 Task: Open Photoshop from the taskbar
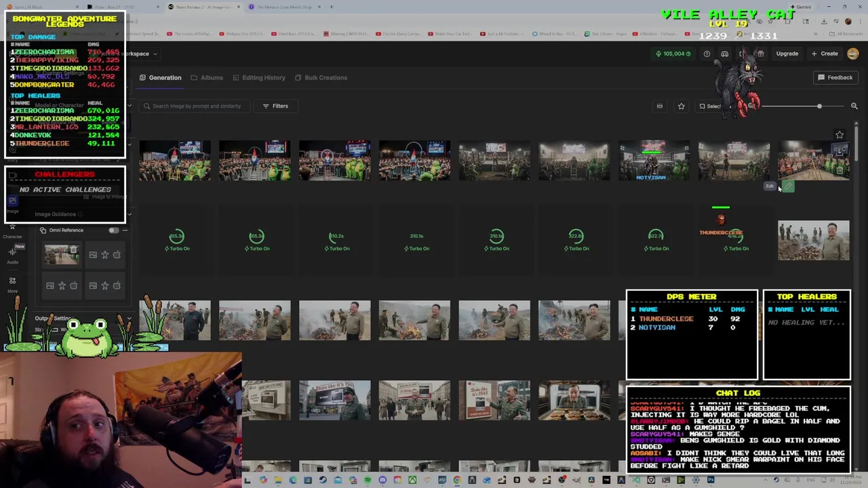click(x=711, y=481)
